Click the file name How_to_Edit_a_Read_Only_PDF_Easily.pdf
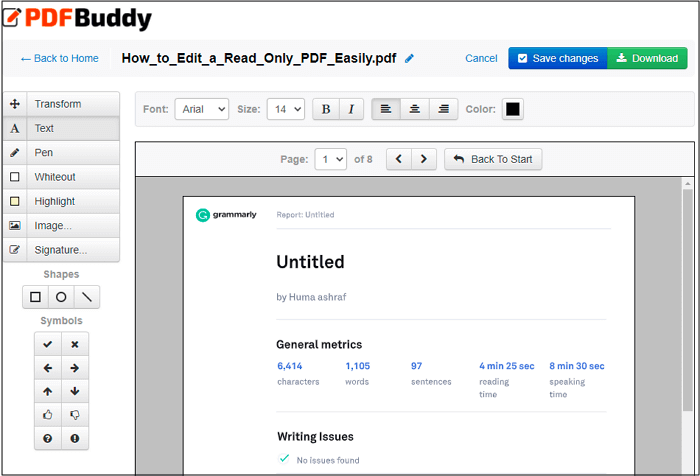 [x=259, y=58]
